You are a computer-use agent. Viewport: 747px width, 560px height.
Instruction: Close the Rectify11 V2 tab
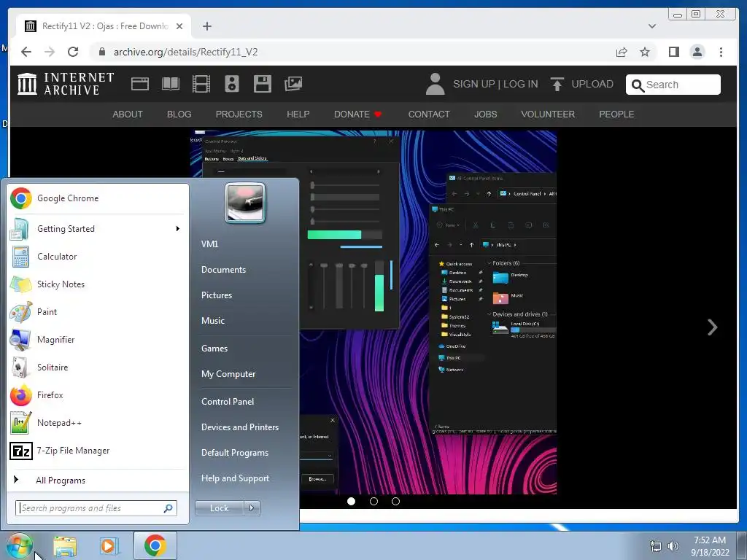(179, 26)
